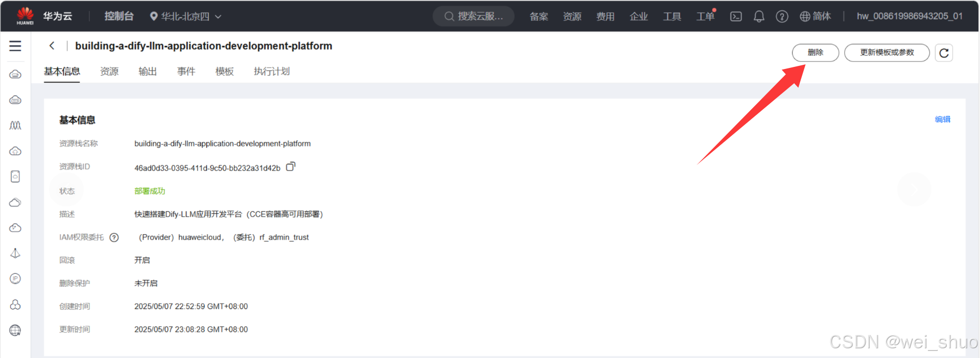This screenshot has height=358, width=980.
Task: Click the 回滚 value 开启
Action: 142,260
